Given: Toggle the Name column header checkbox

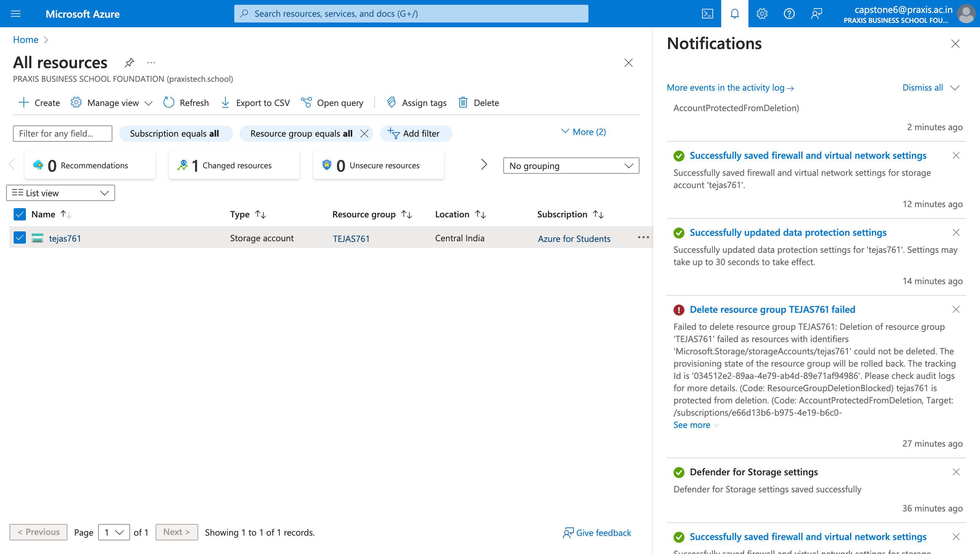Looking at the screenshot, I should coord(18,214).
